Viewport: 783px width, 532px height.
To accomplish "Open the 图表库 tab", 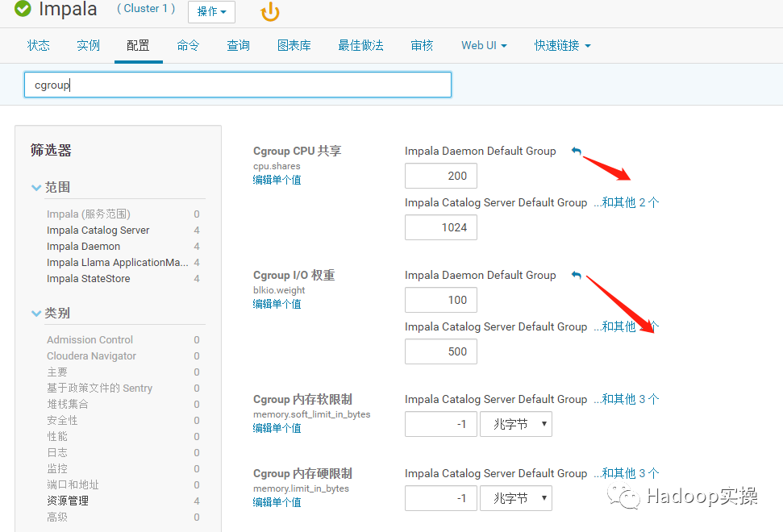I will [294, 45].
